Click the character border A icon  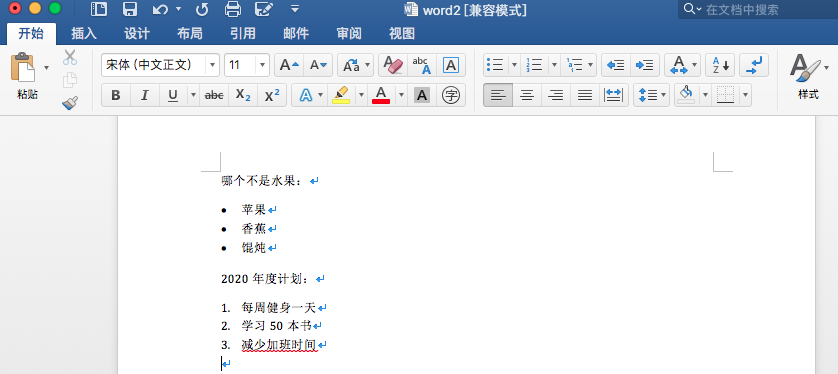451,65
